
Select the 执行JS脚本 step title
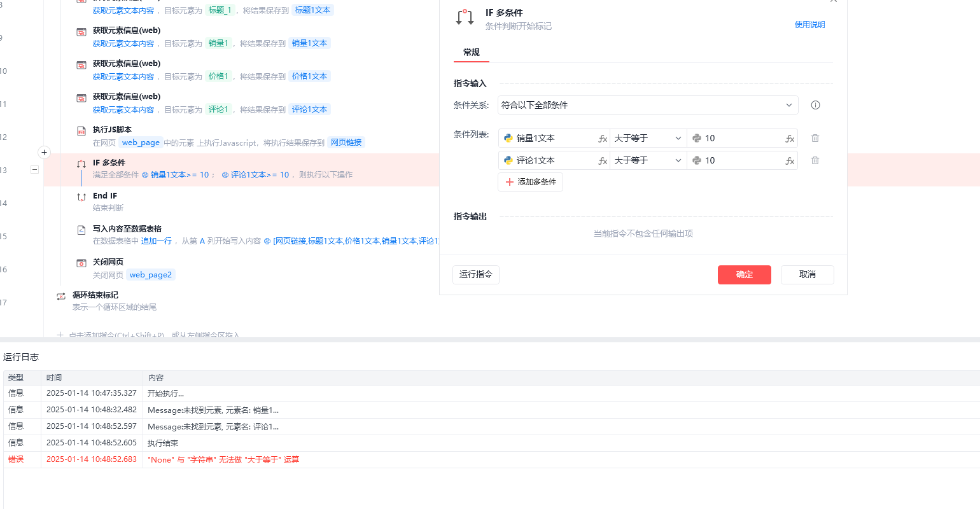pos(112,130)
